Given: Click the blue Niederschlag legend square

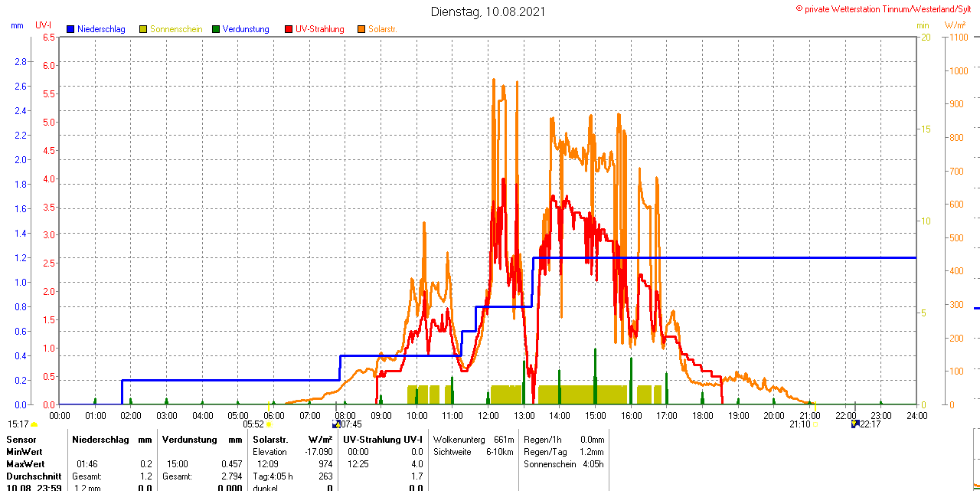Looking at the screenshot, I should tap(70, 29).
